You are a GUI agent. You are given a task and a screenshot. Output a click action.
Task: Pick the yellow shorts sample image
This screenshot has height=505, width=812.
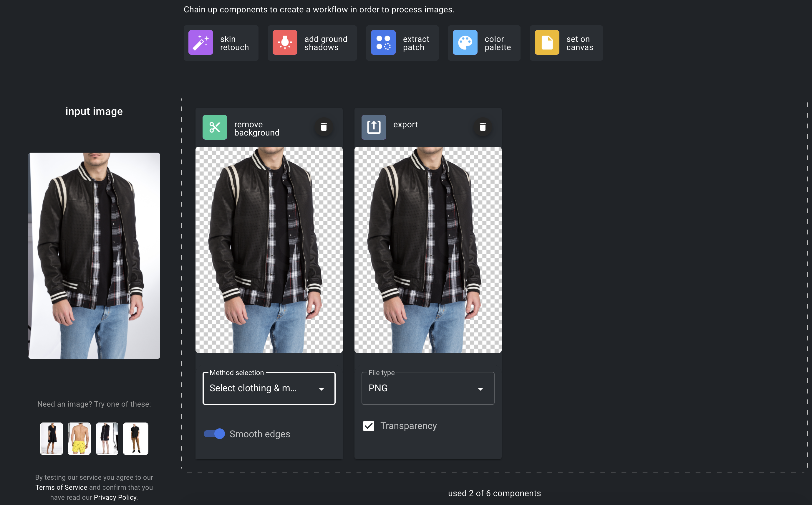coord(79,438)
